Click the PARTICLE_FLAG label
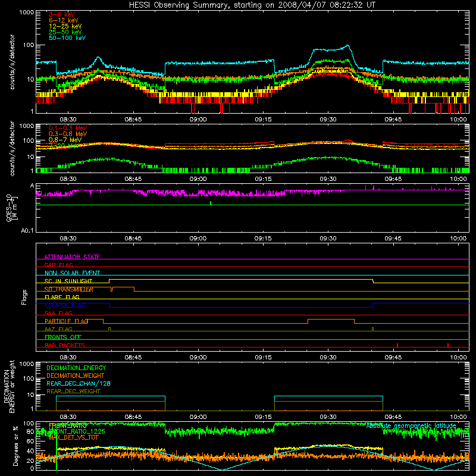 [67, 321]
